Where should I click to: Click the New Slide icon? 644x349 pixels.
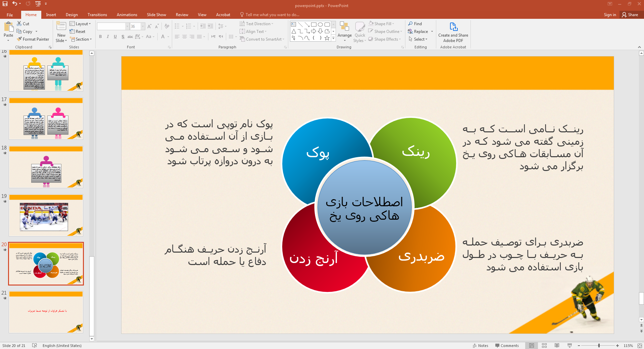[61, 26]
